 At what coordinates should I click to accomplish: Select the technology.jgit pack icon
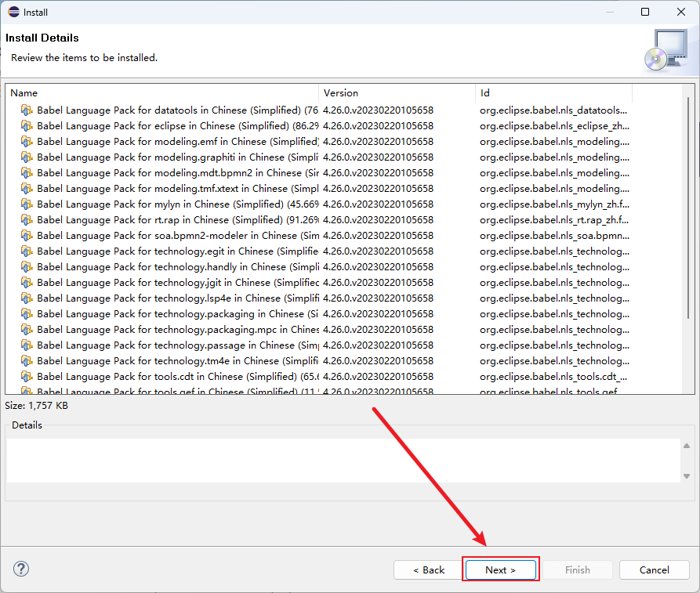[x=27, y=283]
